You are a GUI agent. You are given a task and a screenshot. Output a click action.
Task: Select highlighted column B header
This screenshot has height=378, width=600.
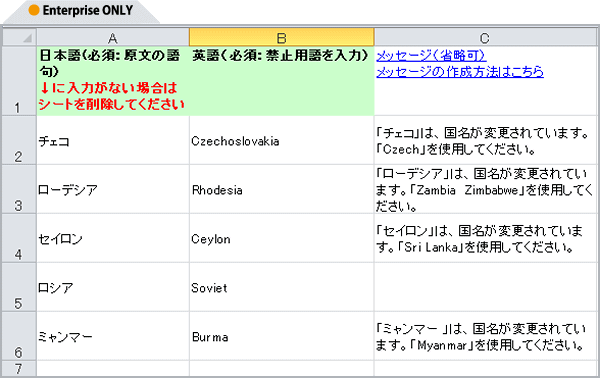[x=282, y=37]
